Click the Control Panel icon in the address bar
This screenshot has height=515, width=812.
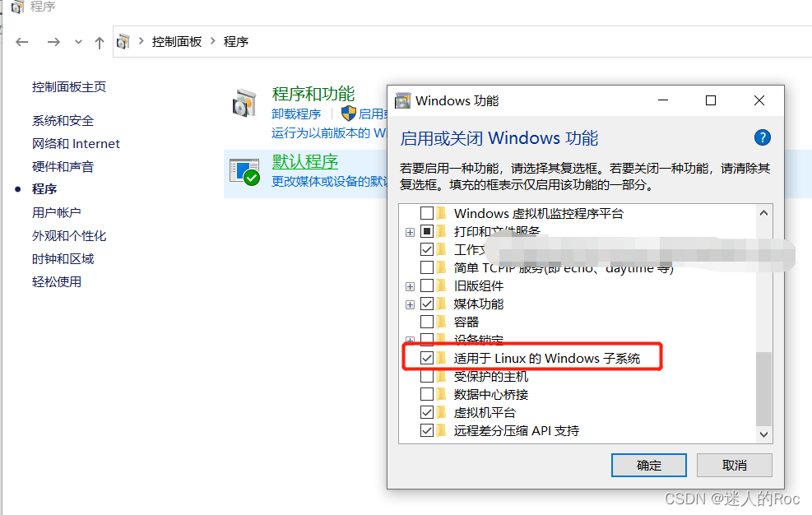click(x=123, y=41)
